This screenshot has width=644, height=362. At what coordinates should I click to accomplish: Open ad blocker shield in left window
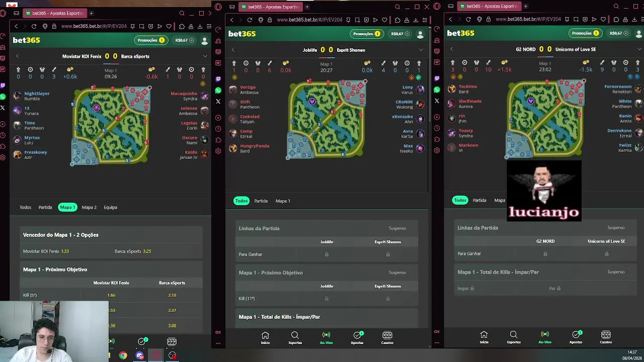tap(151, 26)
